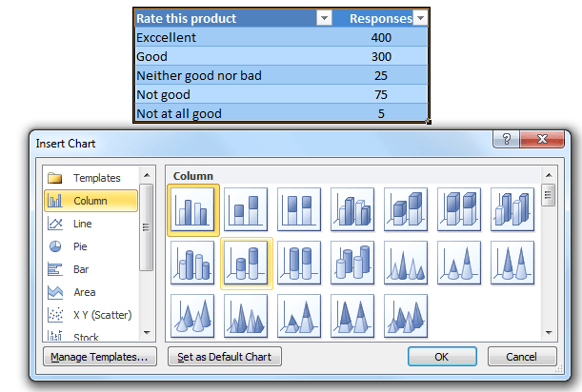
Task: Click category list scroll-up arrow
Action: [x=147, y=175]
